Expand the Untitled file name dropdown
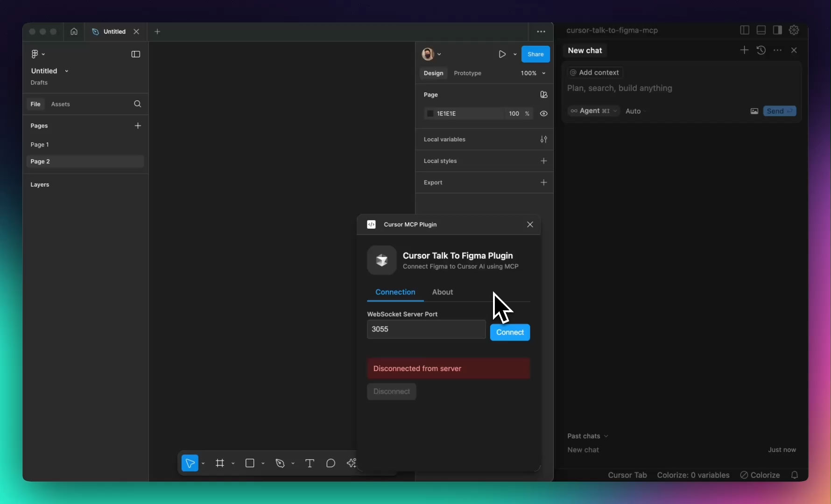The height and width of the screenshot is (504, 831). (x=66, y=71)
